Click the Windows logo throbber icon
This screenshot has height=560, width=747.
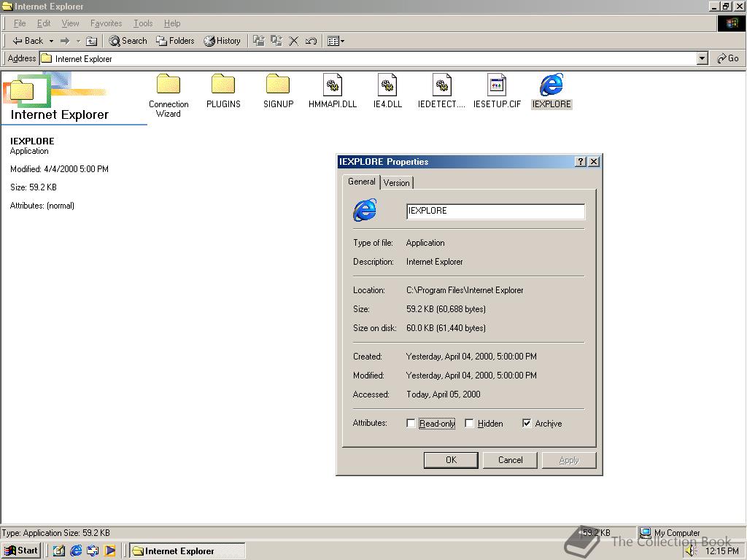tap(731, 23)
